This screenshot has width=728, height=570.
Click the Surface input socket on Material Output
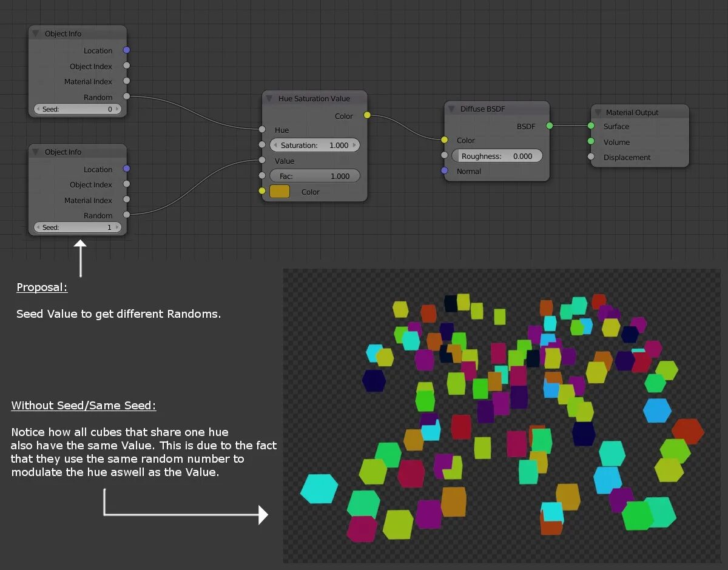[591, 126]
